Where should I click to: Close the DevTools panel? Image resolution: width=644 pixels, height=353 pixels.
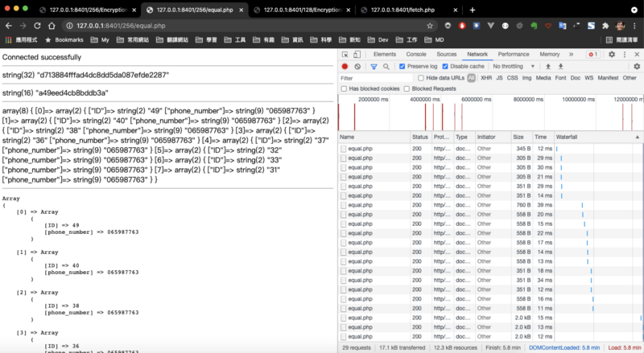coord(637,54)
